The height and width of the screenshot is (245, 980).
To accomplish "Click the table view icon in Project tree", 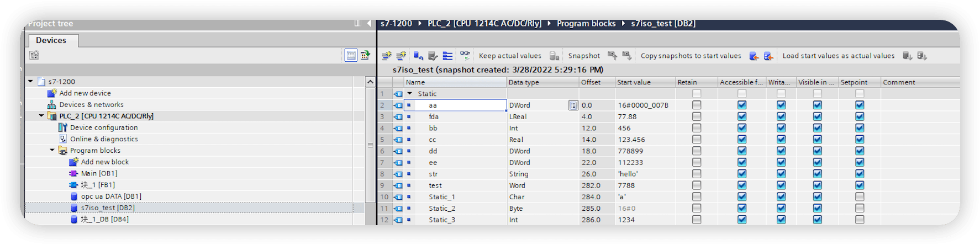I will click(x=351, y=55).
